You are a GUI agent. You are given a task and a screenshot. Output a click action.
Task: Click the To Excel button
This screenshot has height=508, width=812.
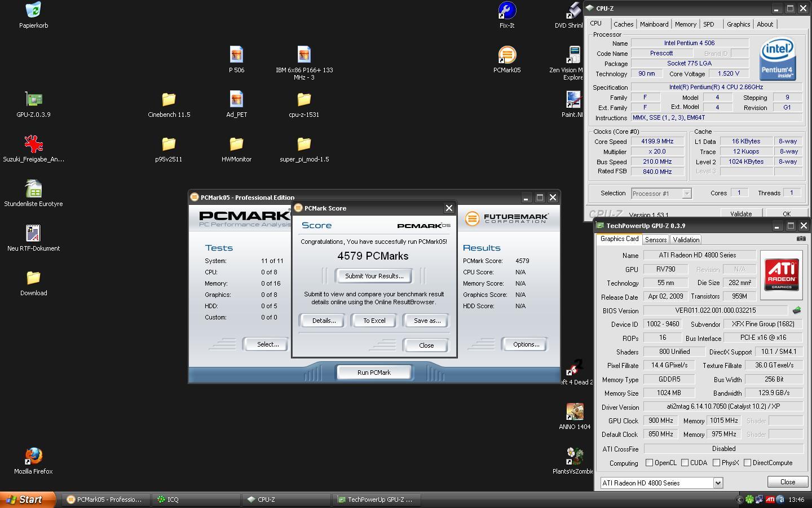pyautogui.click(x=374, y=321)
